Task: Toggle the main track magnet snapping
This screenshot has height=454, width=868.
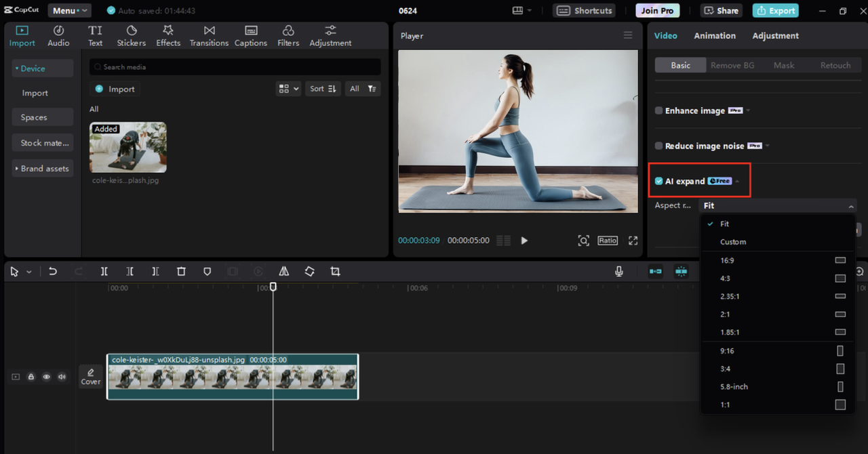Action: point(656,271)
